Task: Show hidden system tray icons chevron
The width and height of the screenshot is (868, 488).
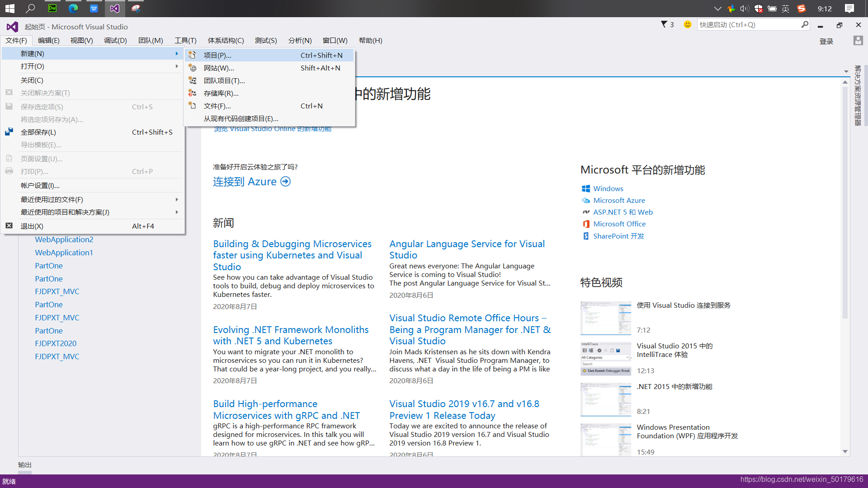Action: 717,8
